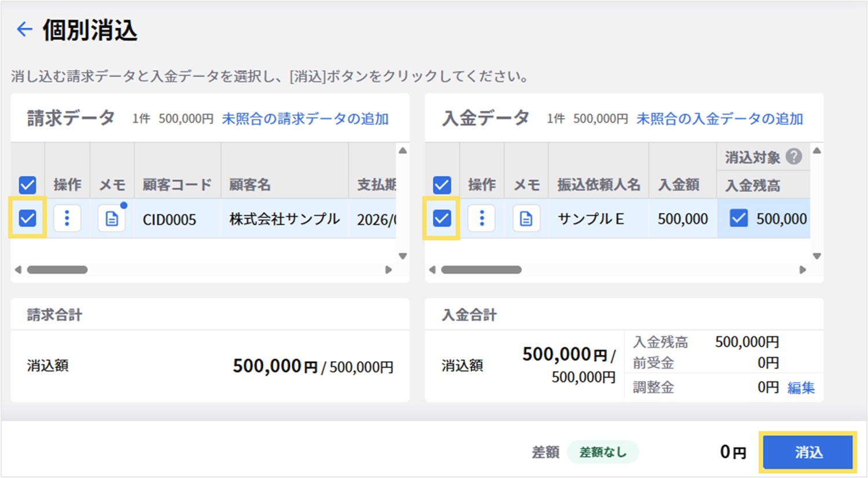Click 未照合の入金データの追加 link
The height and width of the screenshot is (478, 868).
coord(719,119)
